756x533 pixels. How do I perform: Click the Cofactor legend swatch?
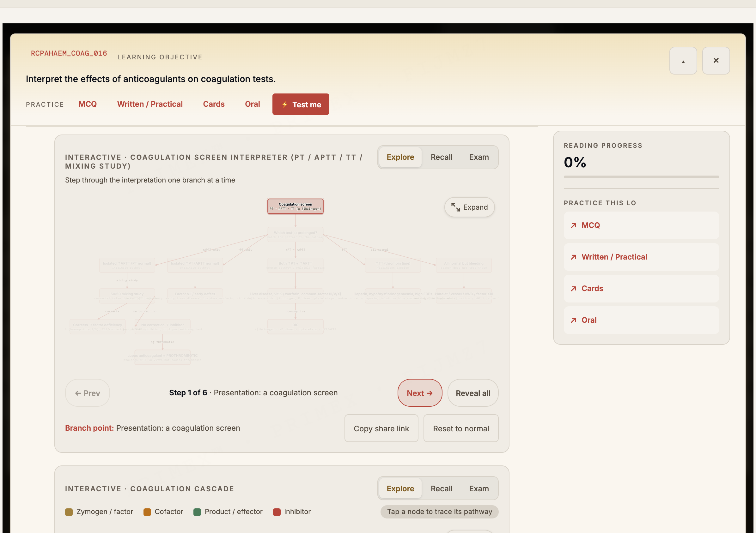point(147,512)
